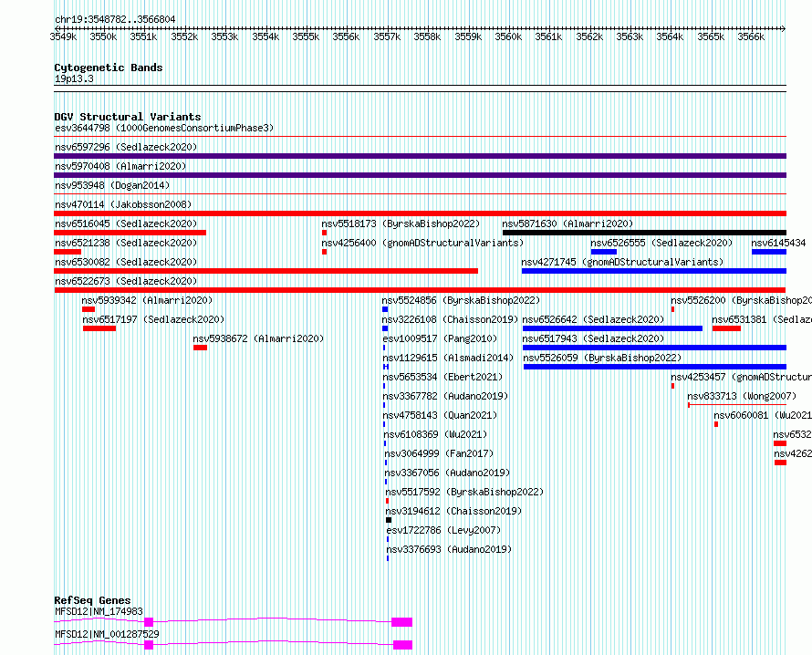The width and height of the screenshot is (812, 655).
Task: Click nsv5939342 (Almarri2020) label
Action: tap(147, 300)
